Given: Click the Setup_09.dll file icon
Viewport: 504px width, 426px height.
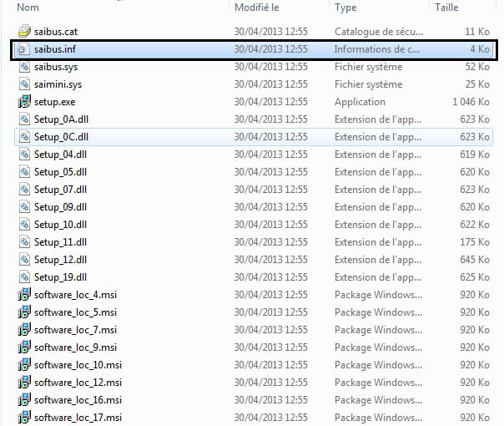Looking at the screenshot, I should click(x=24, y=207).
